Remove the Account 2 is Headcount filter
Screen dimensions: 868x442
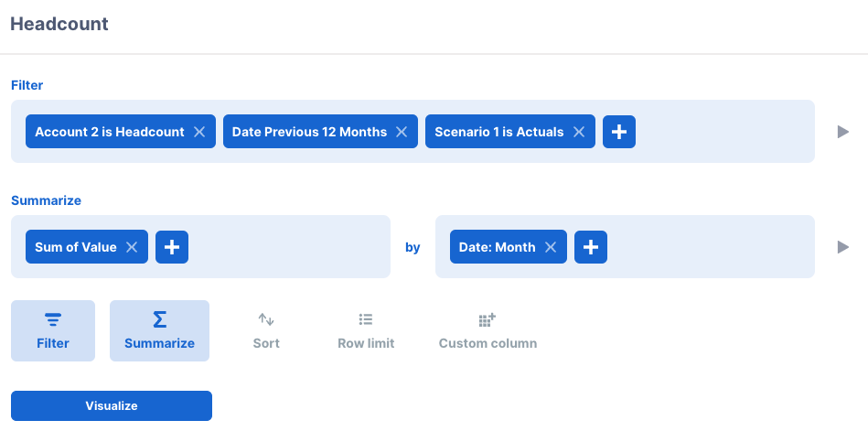tap(199, 132)
